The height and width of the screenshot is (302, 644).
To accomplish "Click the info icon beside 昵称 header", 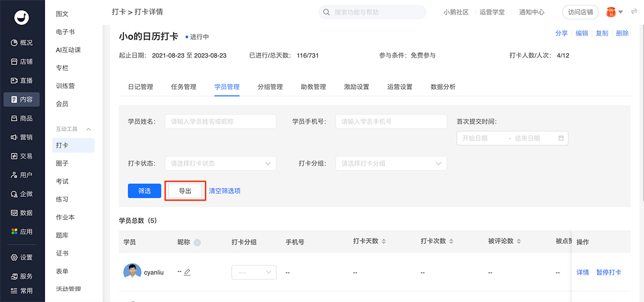I will (197, 242).
